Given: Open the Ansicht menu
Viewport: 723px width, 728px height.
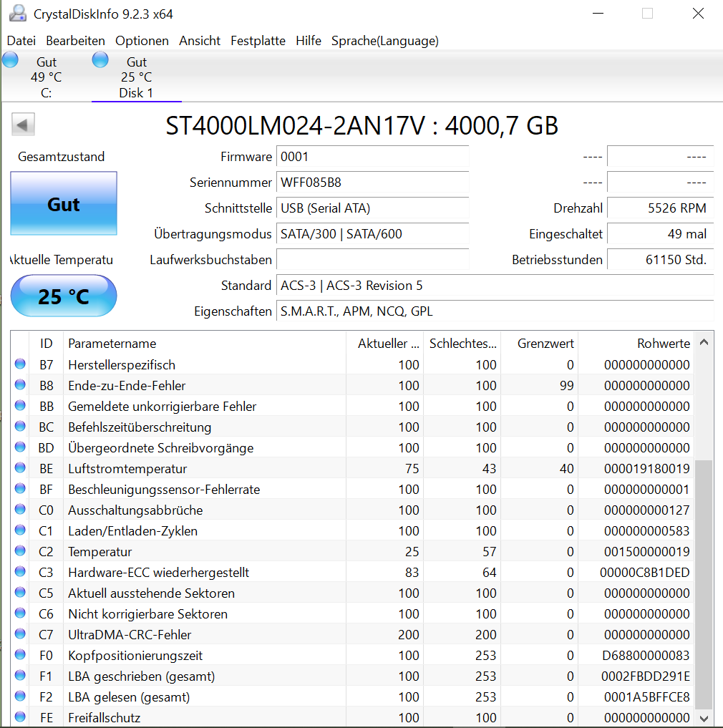Looking at the screenshot, I should pos(200,41).
